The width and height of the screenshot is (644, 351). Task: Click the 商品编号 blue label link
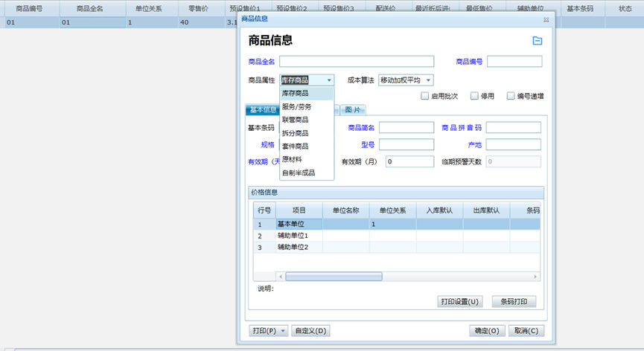(x=469, y=62)
